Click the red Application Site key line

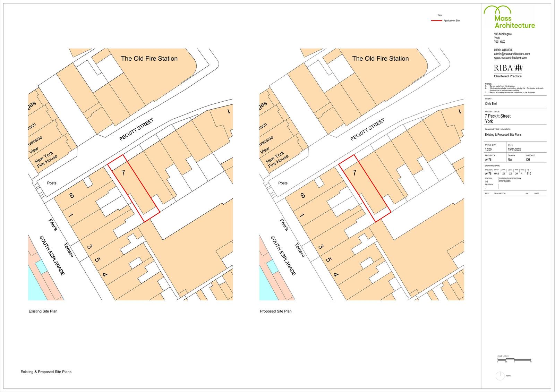tap(436, 21)
